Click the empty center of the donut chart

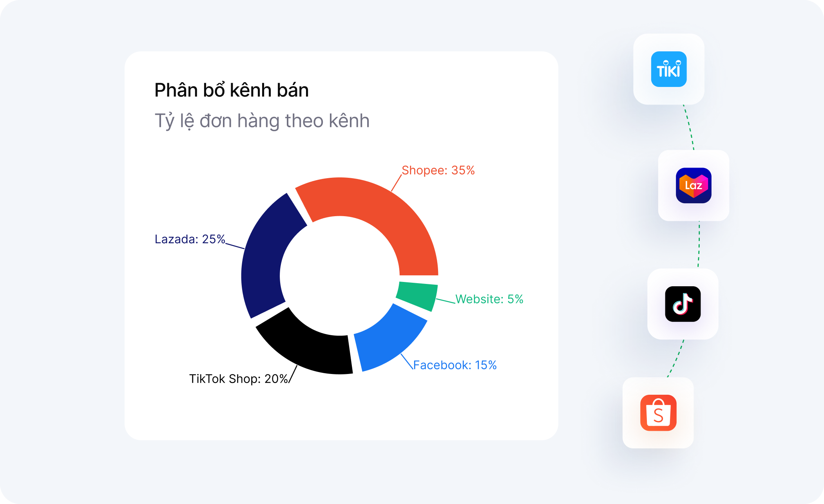tap(340, 276)
